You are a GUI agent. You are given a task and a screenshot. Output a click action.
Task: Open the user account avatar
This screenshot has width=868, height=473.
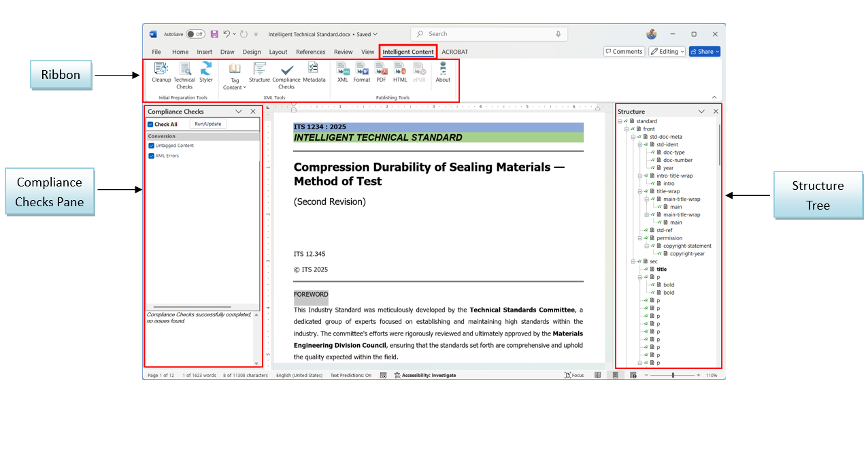(x=651, y=34)
